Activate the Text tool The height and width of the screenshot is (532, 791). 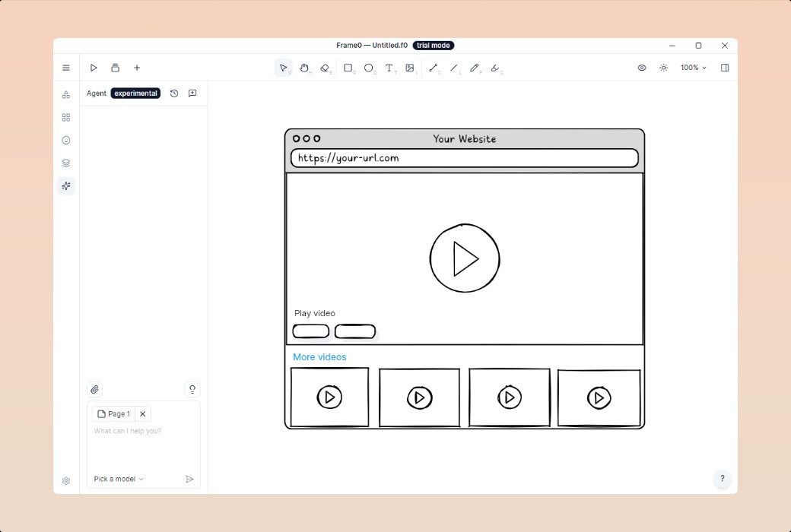pyautogui.click(x=389, y=68)
